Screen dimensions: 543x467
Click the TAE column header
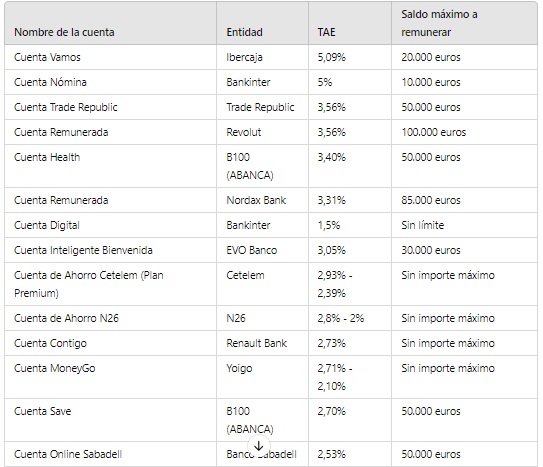click(x=326, y=32)
